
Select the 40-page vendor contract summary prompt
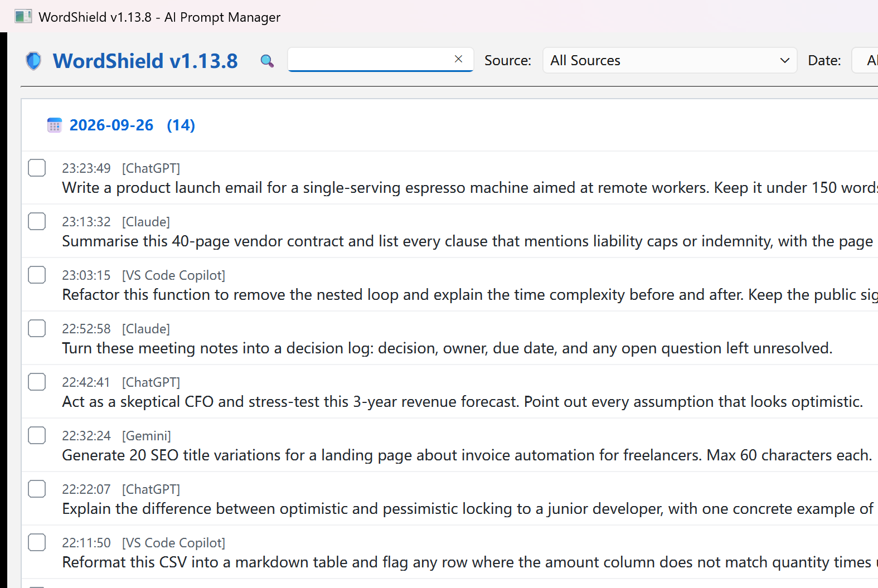449,231
